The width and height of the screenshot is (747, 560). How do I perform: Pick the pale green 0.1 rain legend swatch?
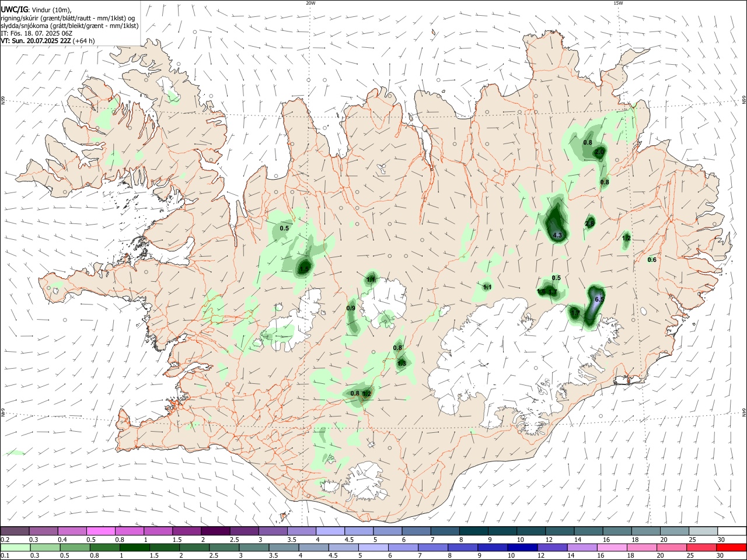(x=15, y=548)
